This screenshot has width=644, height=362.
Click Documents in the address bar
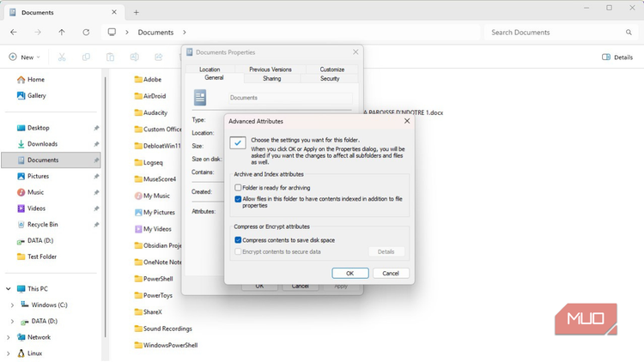pos(155,32)
